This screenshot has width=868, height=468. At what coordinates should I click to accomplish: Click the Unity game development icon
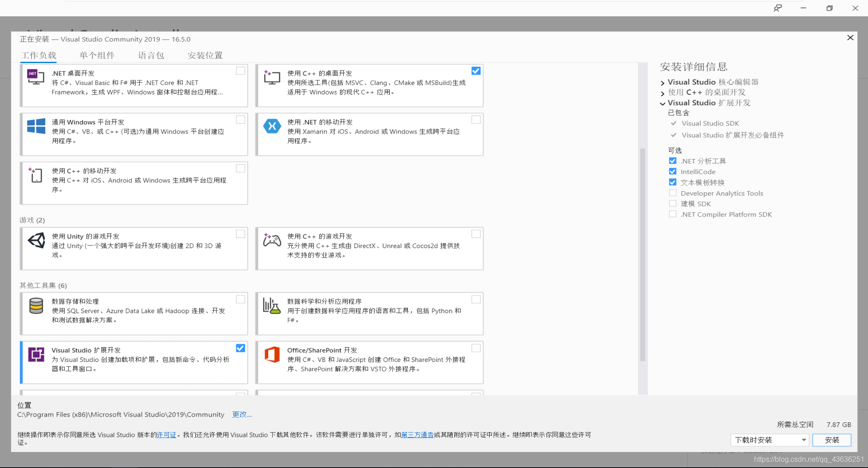[x=36, y=240]
